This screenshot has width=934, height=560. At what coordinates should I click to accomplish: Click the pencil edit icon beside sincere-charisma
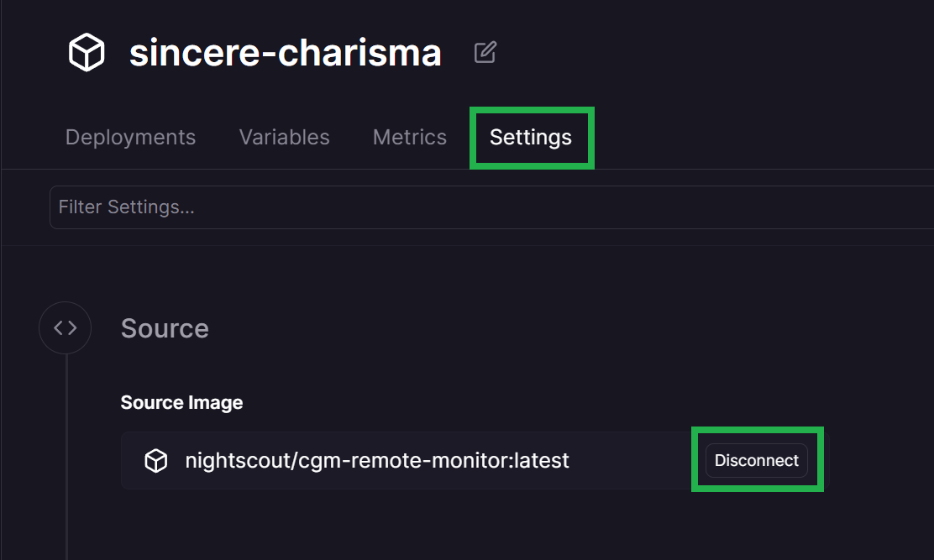[x=485, y=52]
